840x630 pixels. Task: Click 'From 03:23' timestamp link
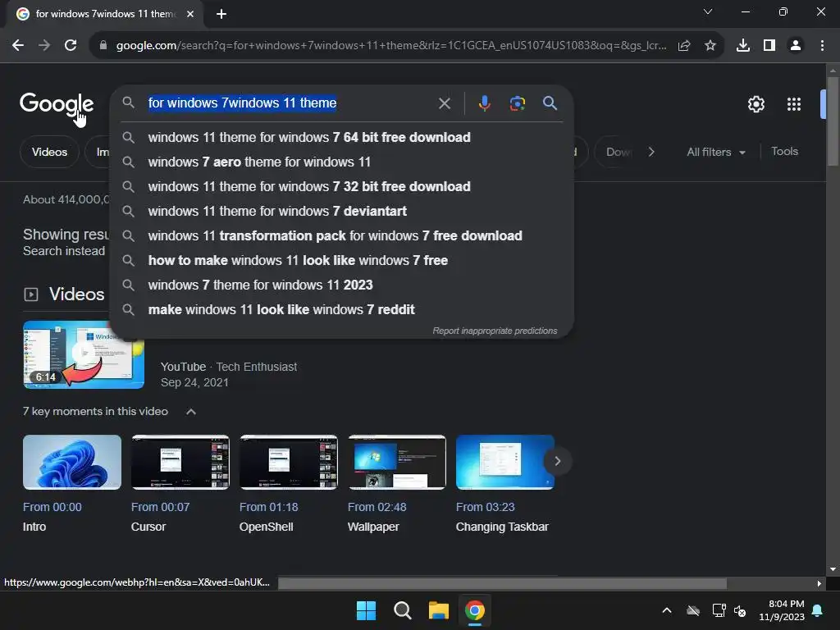[485, 507]
